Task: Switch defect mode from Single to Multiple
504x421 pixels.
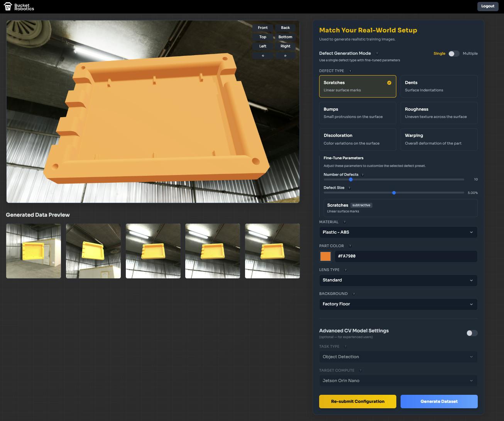Action: pos(453,54)
